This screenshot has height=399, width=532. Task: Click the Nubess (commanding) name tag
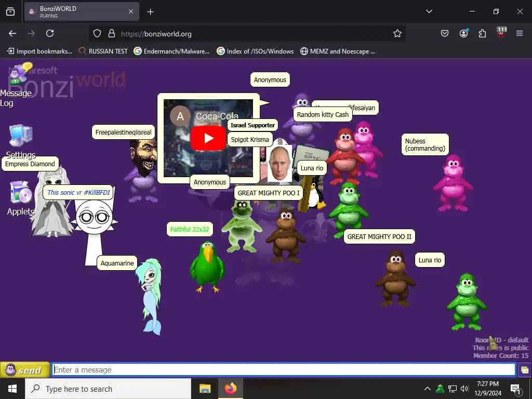pyautogui.click(x=425, y=144)
